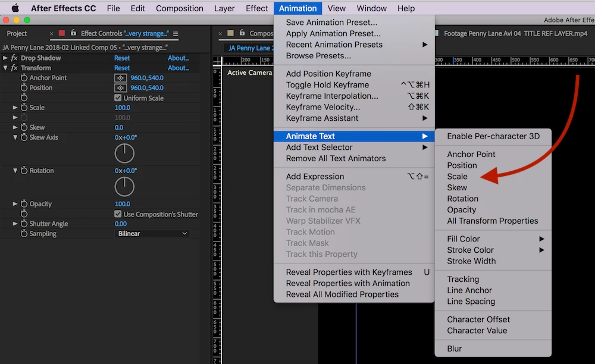Collapse Transform effect
The width and height of the screenshot is (595, 364).
tap(5, 68)
